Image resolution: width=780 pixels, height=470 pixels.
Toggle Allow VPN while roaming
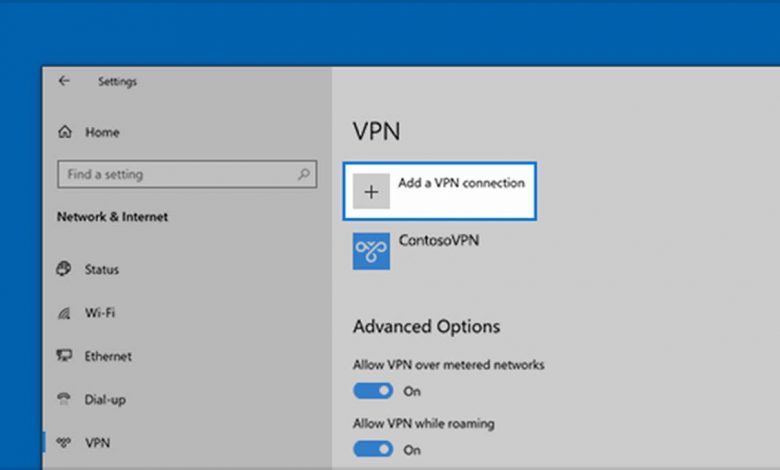[x=373, y=449]
